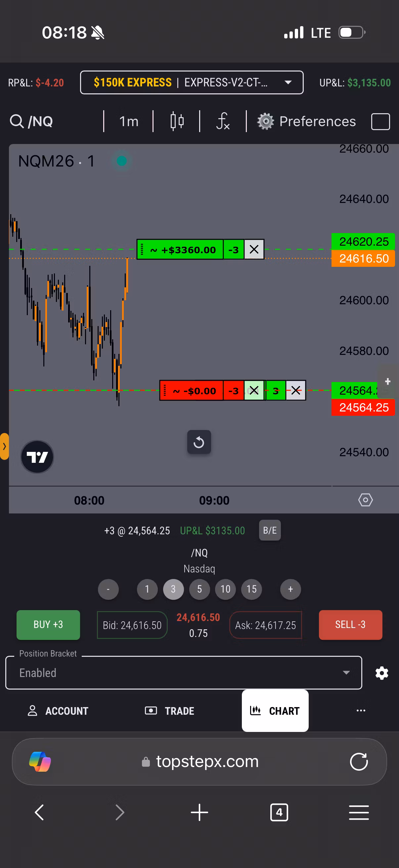This screenshot has height=868, width=399.
Task: Click the -3 quantity on take profit order
Action: coord(234,250)
